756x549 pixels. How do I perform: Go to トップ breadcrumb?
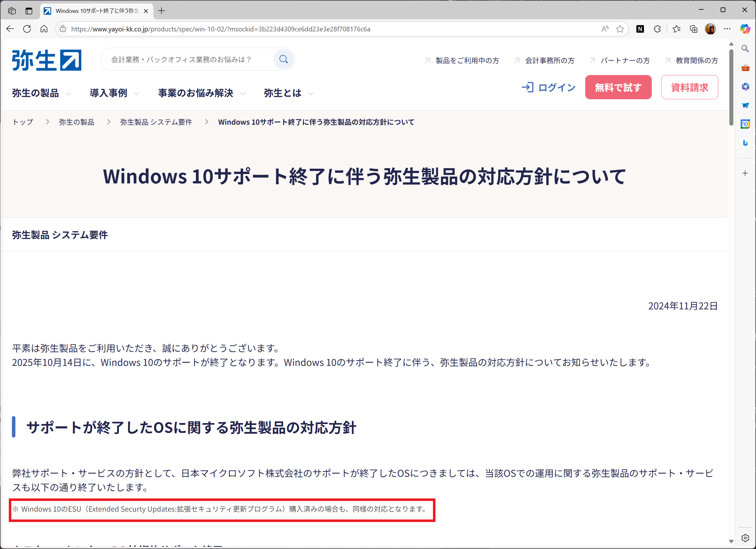pos(23,122)
